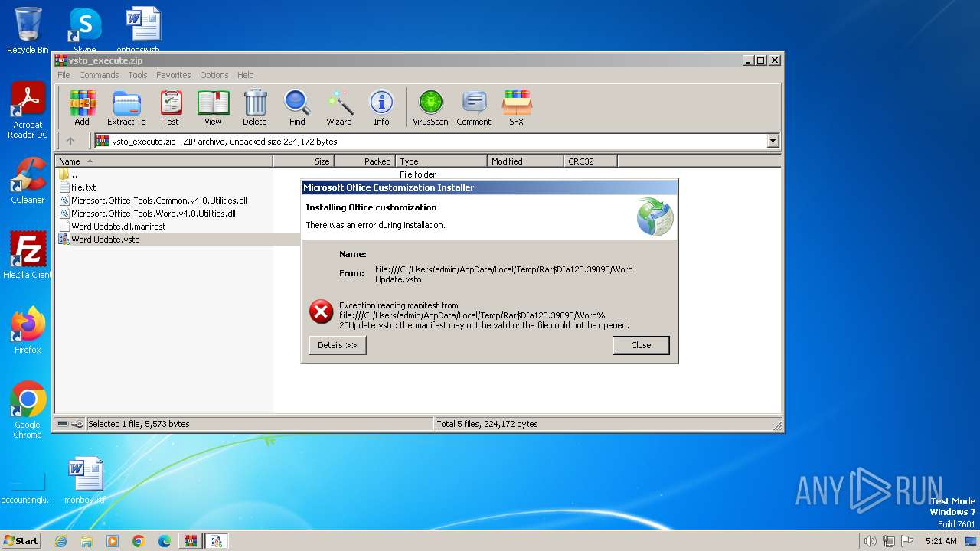Image resolution: width=980 pixels, height=551 pixels.
Task: Open the monboy.rtf desktop document
Action: click(x=84, y=481)
